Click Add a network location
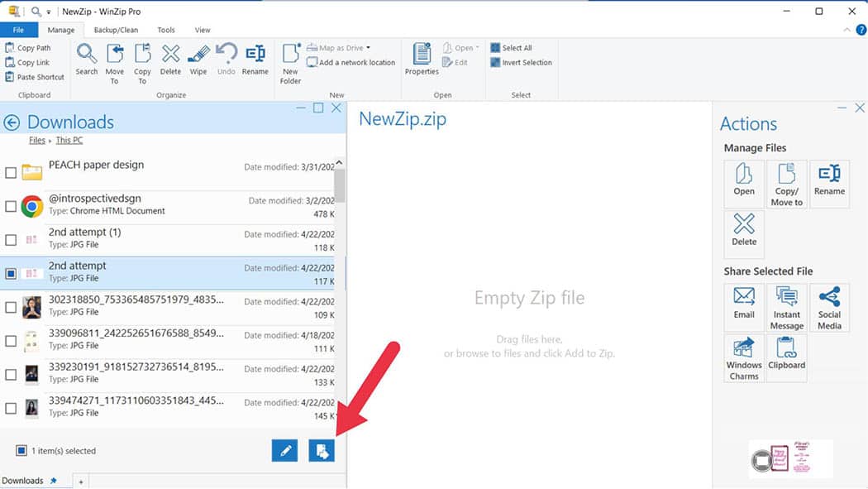The image size is (868, 489). pos(351,63)
